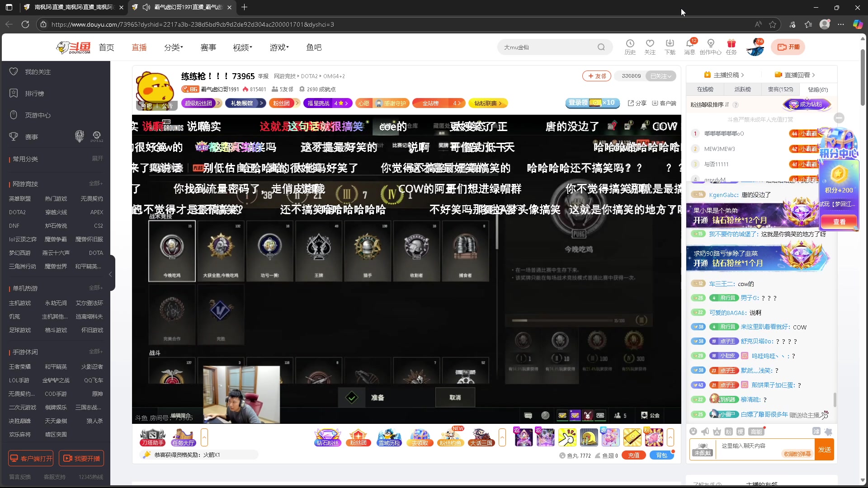868x488 pixels.
Task: Open the 消息 bell notifications
Action: [690, 47]
